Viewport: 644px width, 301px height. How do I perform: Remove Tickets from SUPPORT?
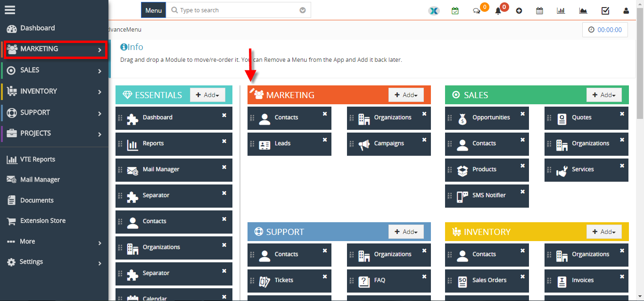(x=325, y=277)
